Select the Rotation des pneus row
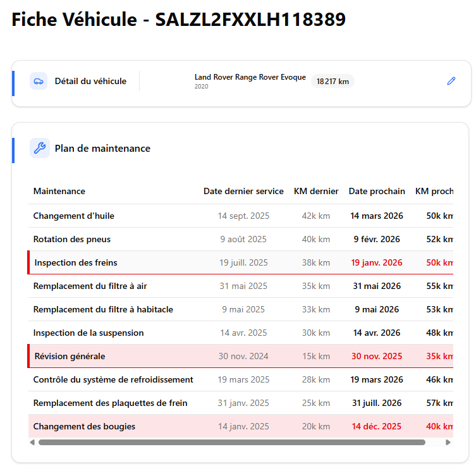The width and height of the screenshot is (476, 473). coord(72,239)
